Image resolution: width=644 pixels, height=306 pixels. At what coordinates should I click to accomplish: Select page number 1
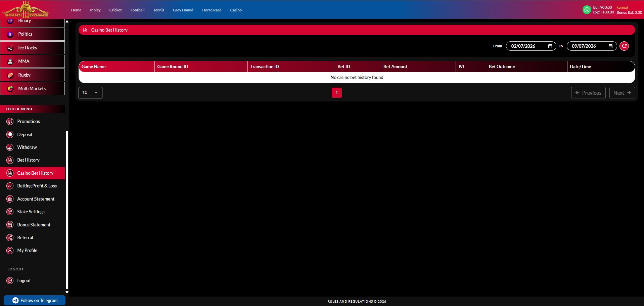click(x=337, y=93)
